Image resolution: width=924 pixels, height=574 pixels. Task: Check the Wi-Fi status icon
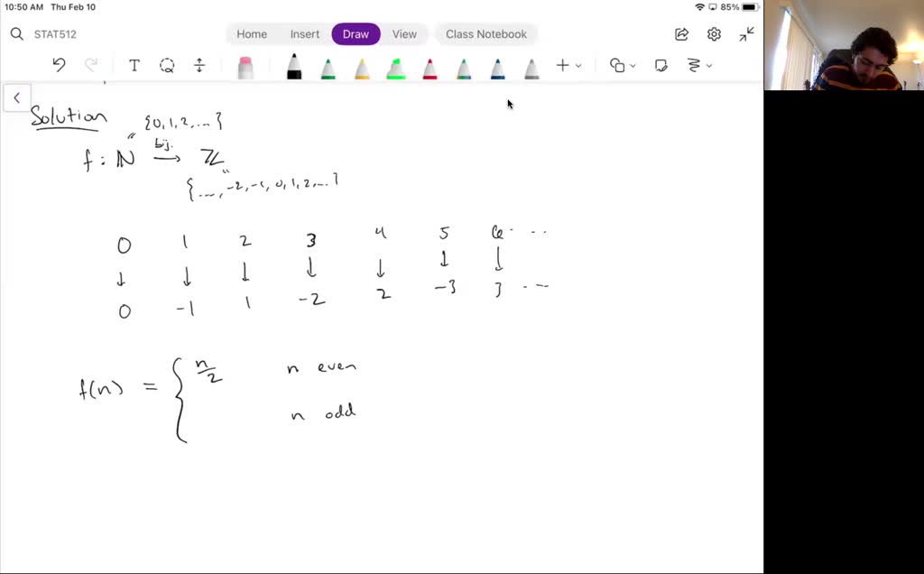coord(699,7)
